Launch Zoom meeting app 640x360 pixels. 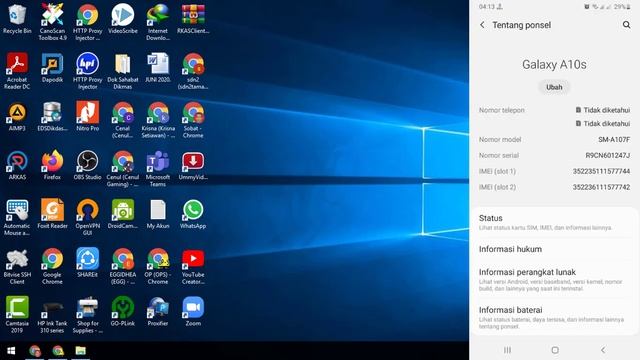pos(193,311)
